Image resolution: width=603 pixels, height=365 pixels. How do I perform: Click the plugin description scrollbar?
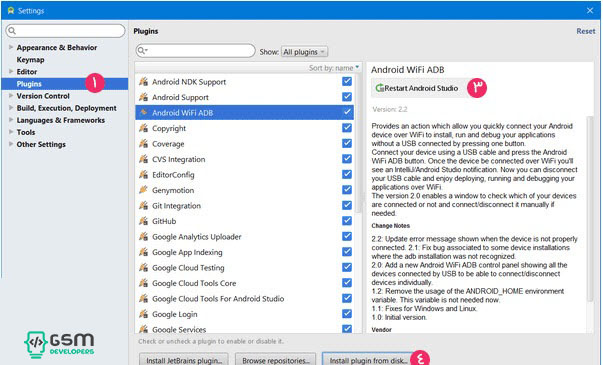tap(590, 210)
